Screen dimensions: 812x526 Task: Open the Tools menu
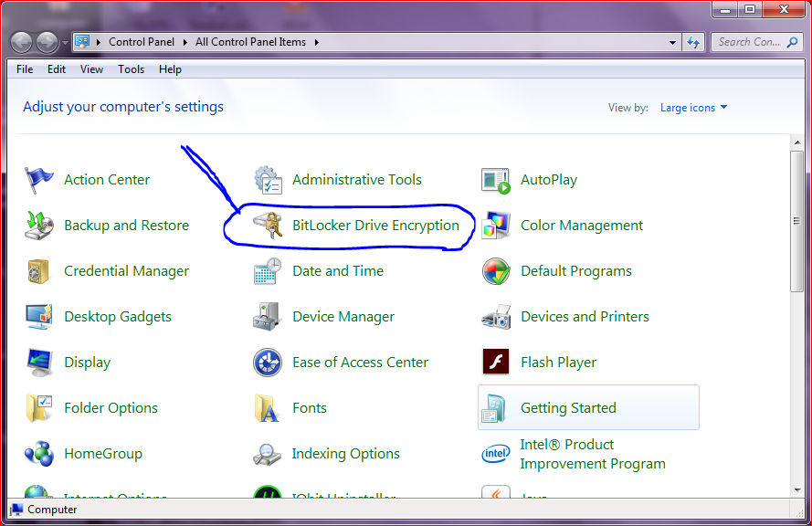pyautogui.click(x=131, y=69)
